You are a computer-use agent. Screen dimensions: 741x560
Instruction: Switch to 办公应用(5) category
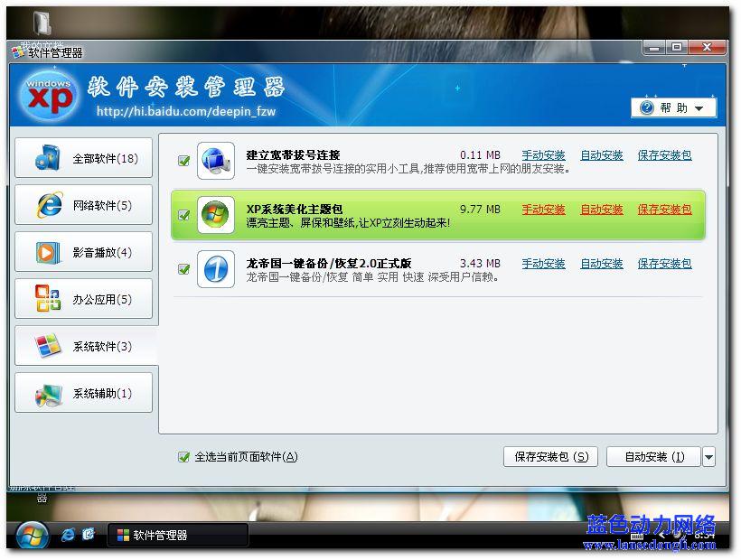[84, 299]
